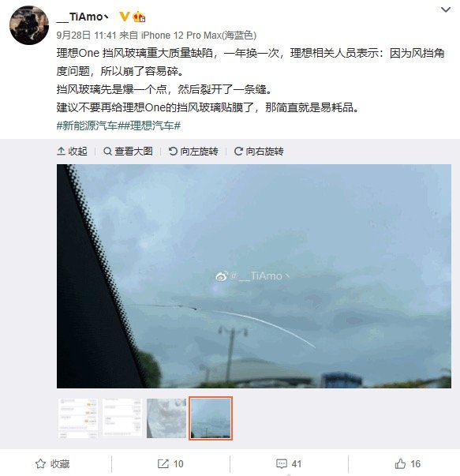Click the repost icon showing 10
460x476 pixels.
click(x=170, y=463)
